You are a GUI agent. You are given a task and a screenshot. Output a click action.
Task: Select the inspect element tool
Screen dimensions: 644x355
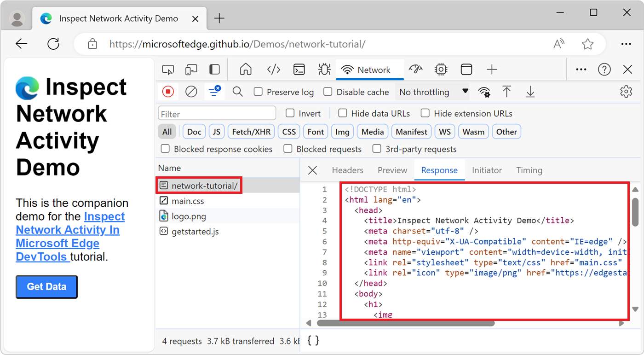(168, 69)
